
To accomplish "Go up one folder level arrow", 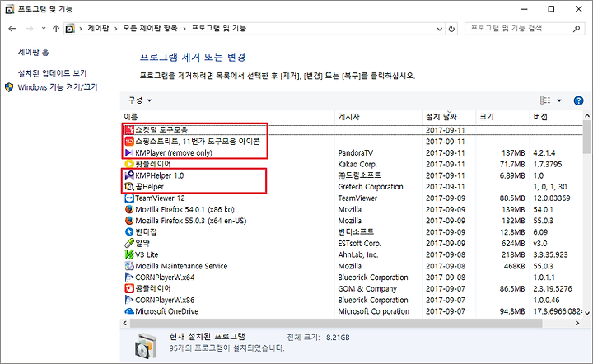I will [x=56, y=28].
